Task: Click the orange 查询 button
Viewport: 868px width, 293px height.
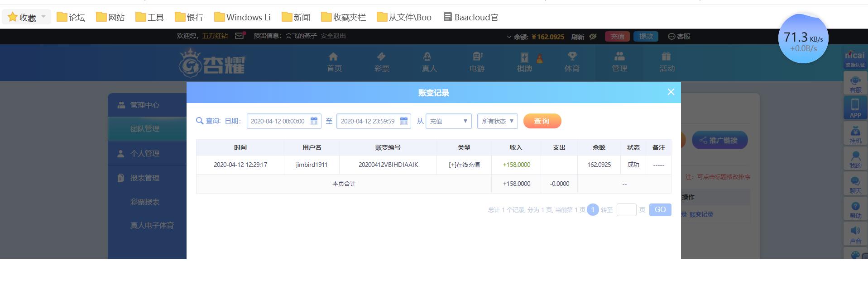Action: pyautogui.click(x=542, y=121)
